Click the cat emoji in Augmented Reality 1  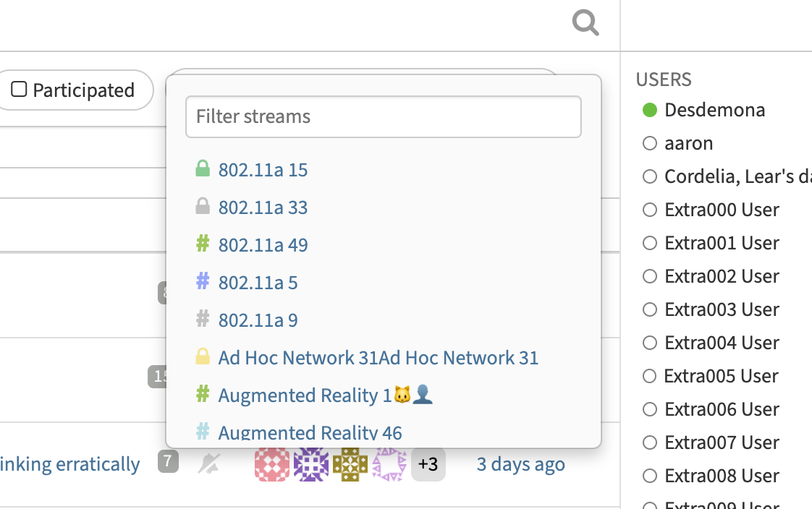(x=407, y=394)
